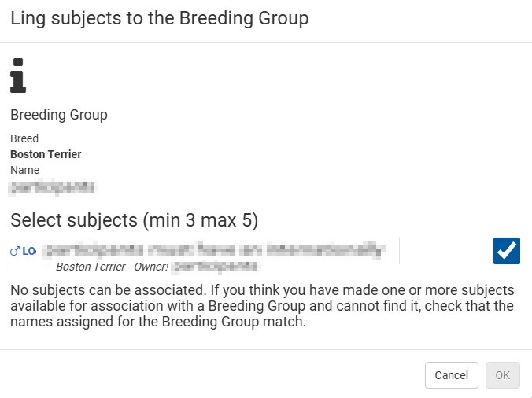Click the male gender symbol icon

14,252
